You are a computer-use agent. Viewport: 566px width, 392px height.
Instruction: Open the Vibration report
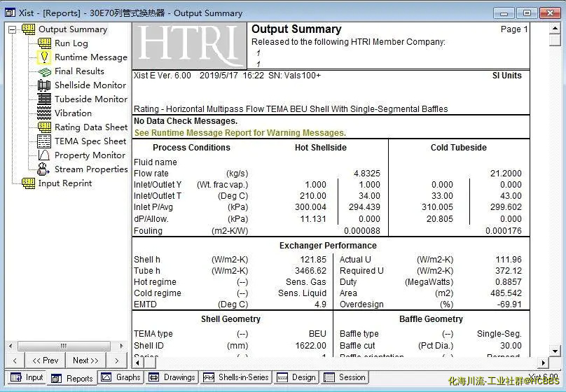(x=73, y=113)
